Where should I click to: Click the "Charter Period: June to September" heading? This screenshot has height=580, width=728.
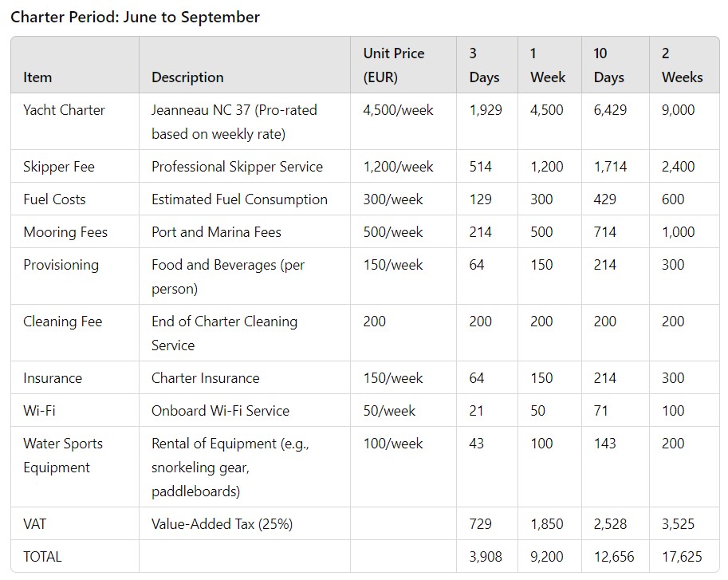click(135, 17)
